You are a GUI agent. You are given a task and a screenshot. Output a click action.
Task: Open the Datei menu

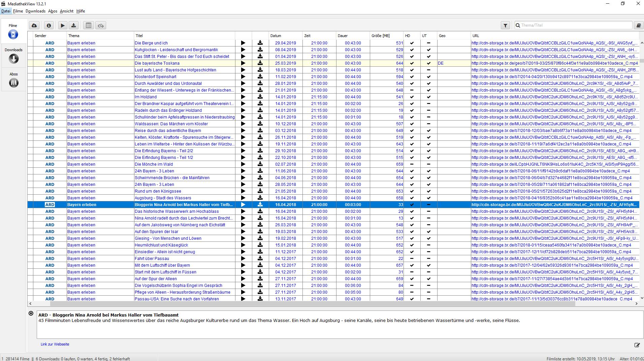coord(6,11)
